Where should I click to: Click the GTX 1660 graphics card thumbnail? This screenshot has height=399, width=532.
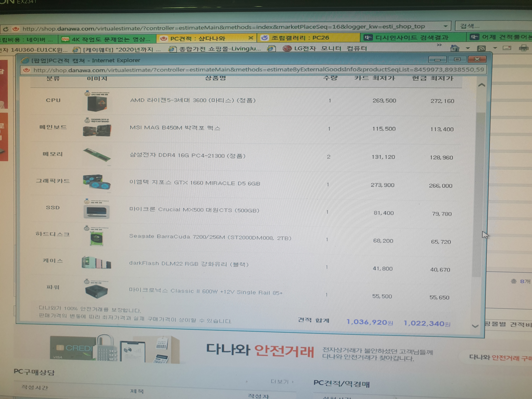click(x=97, y=182)
